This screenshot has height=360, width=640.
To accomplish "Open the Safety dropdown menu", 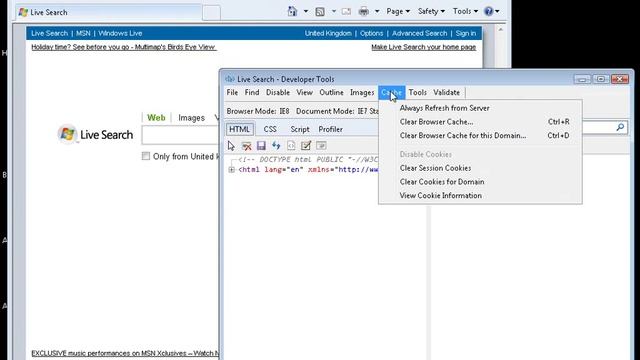I will (x=431, y=11).
